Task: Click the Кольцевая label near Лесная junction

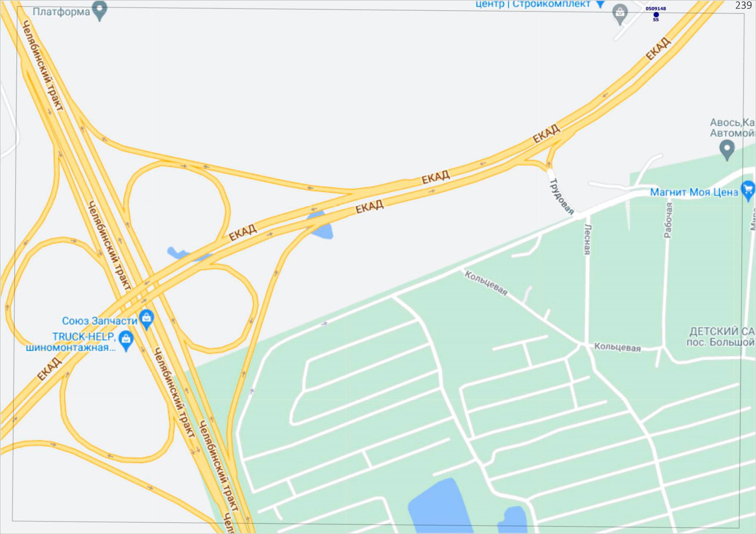Action: click(618, 348)
